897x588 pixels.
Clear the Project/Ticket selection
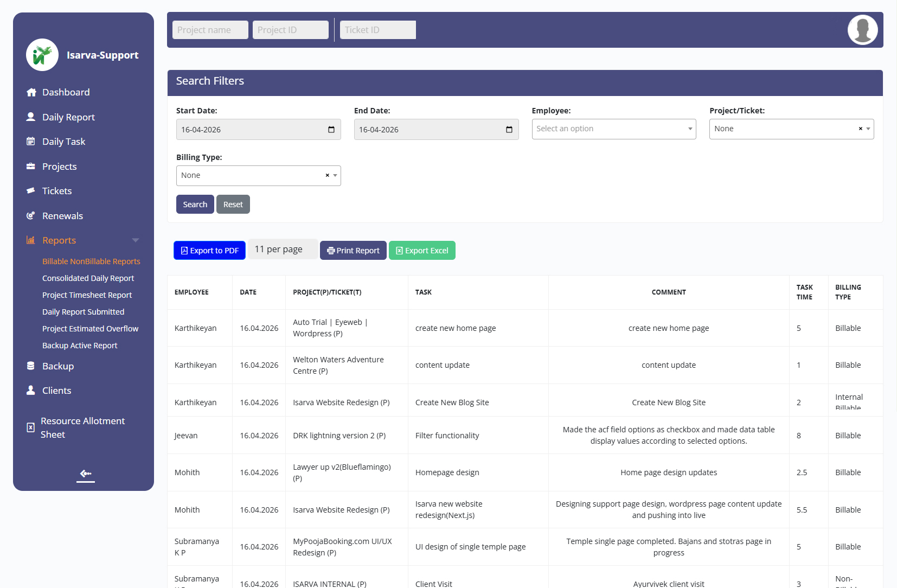click(x=860, y=129)
